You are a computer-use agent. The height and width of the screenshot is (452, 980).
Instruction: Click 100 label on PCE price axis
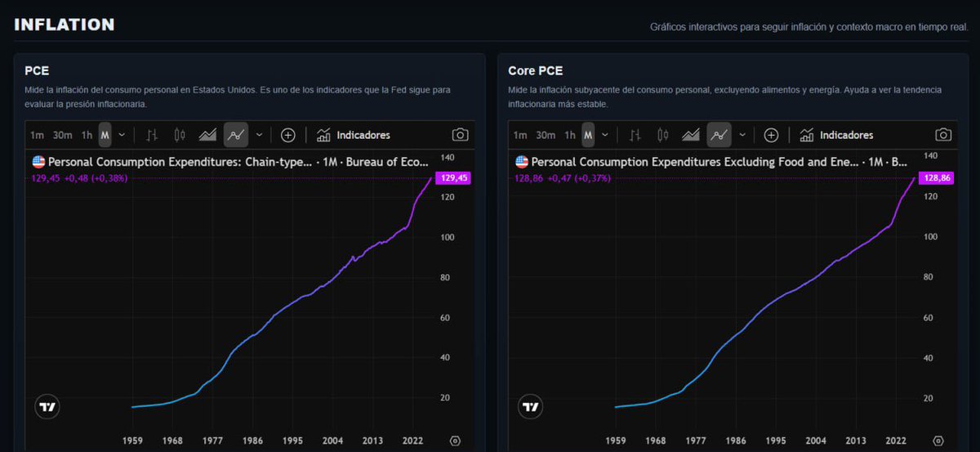coord(447,237)
